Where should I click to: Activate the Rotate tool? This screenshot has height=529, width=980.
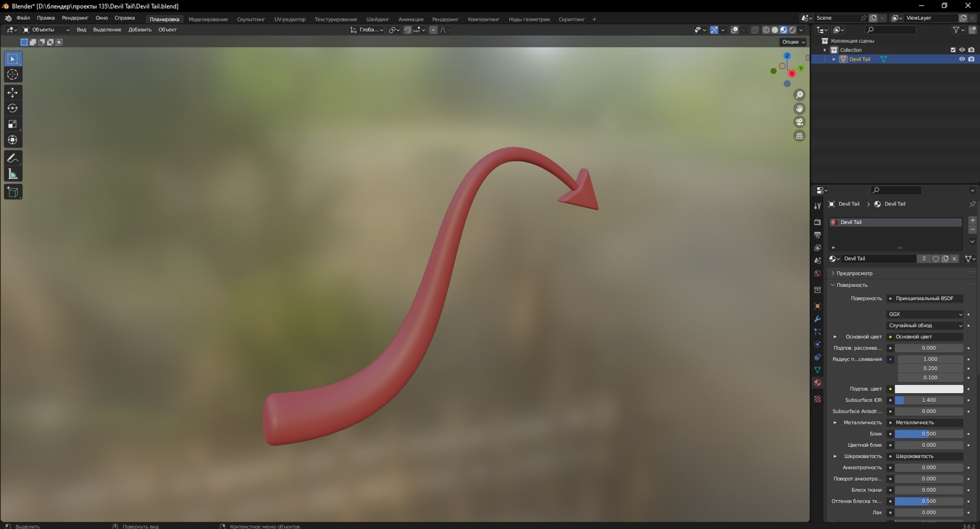click(13, 108)
